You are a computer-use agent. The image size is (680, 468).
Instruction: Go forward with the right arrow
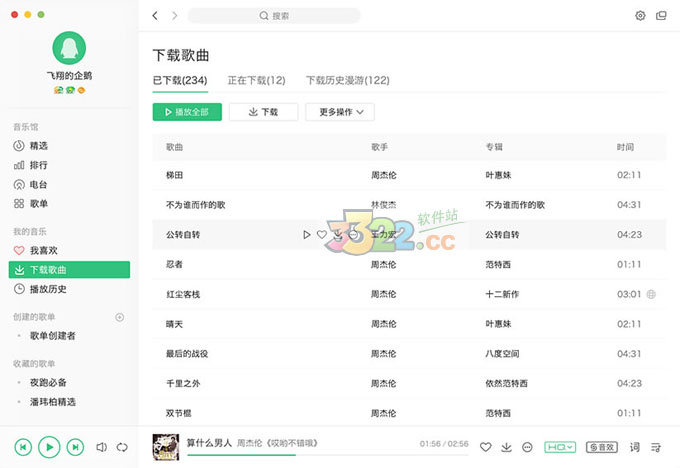[174, 16]
